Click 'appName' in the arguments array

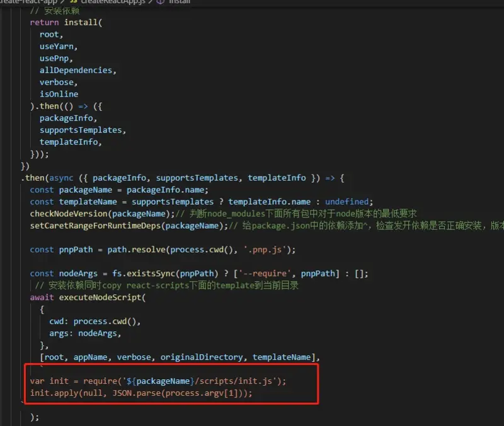coord(90,357)
